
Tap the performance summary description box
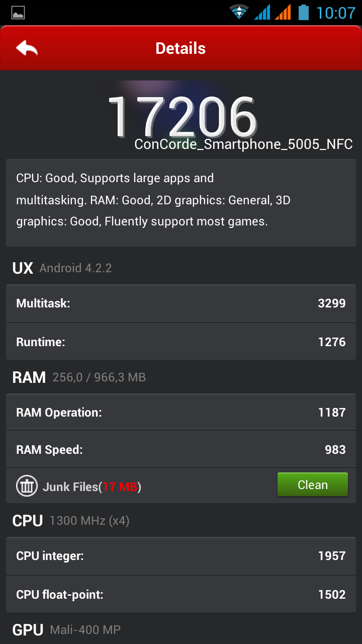tap(181, 200)
